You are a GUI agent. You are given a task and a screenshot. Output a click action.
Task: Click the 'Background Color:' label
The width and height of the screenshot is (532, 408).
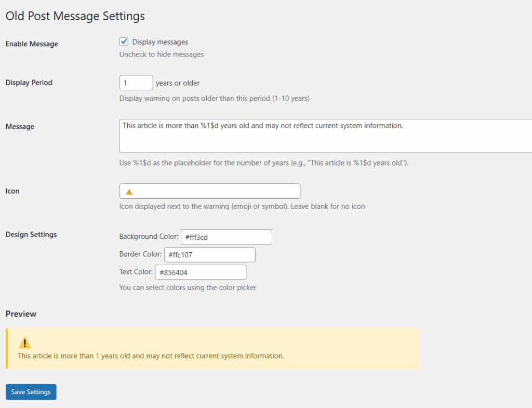pyautogui.click(x=149, y=237)
